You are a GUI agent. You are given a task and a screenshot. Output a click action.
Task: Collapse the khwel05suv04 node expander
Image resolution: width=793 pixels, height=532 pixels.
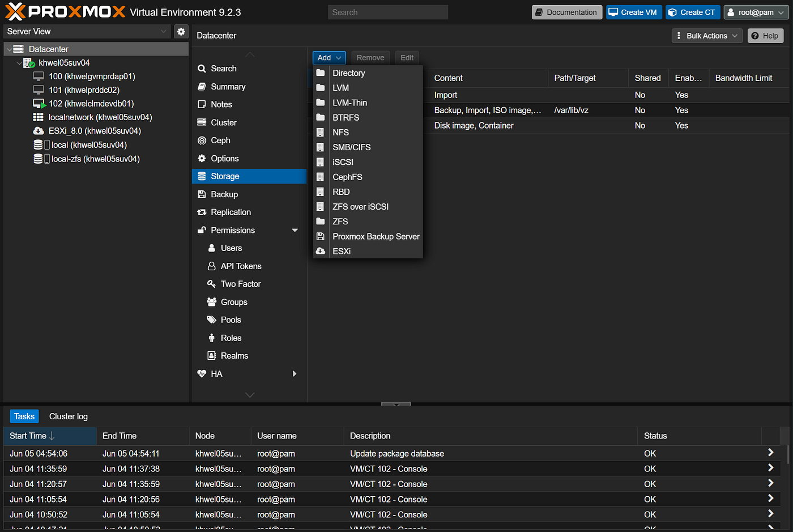point(19,63)
